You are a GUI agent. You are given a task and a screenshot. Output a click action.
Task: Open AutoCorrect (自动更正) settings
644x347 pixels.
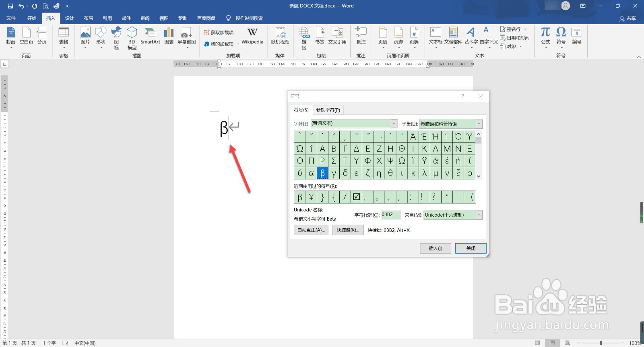click(311, 230)
